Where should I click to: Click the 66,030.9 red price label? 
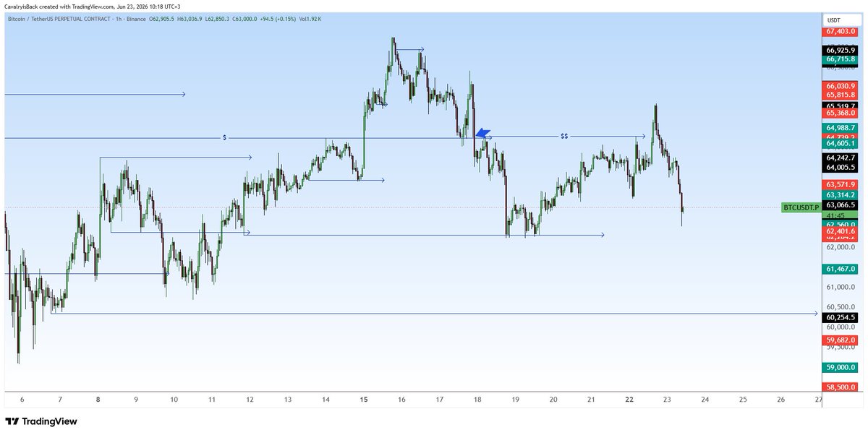tap(841, 86)
